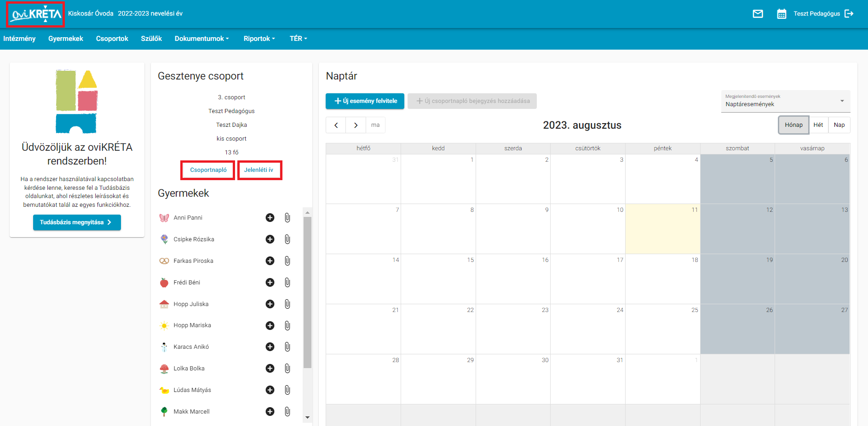Image resolution: width=868 pixels, height=426 pixels.
Task: Click the oviKRÉTA logo
Action: (x=36, y=14)
